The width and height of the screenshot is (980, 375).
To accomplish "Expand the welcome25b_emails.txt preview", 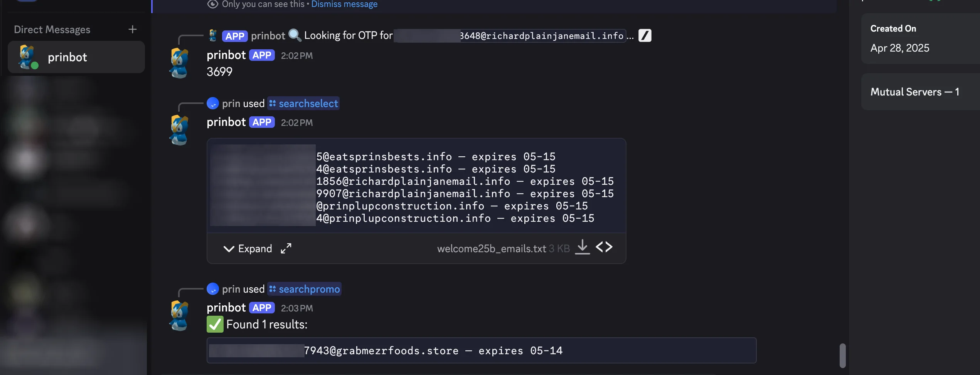I will click(248, 248).
